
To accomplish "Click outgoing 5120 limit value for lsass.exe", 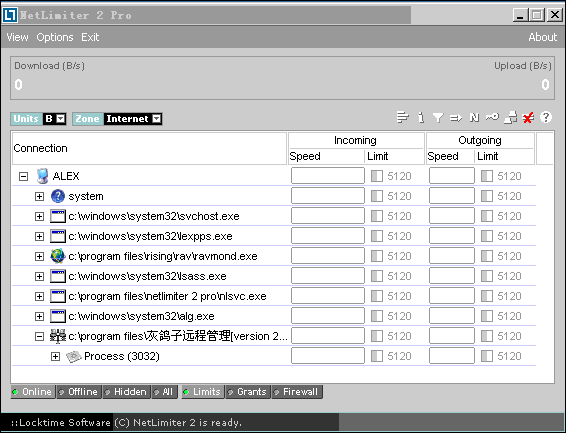I will [509, 276].
